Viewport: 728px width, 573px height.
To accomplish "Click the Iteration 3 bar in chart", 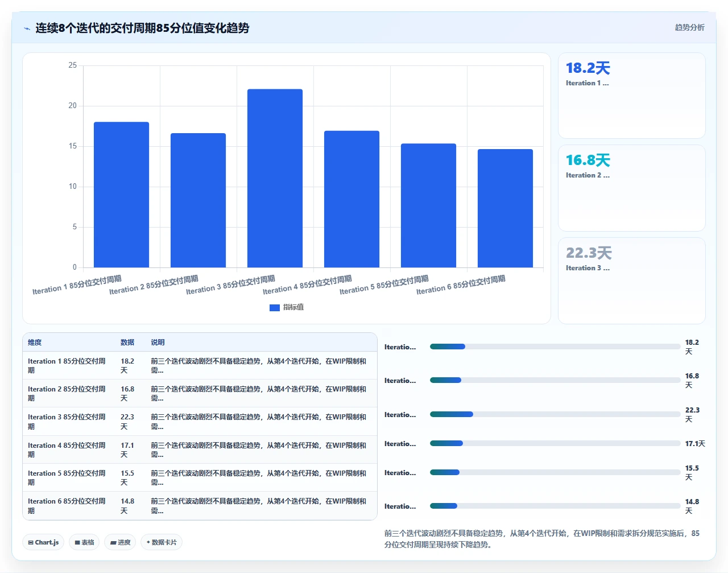I will 275,178.
